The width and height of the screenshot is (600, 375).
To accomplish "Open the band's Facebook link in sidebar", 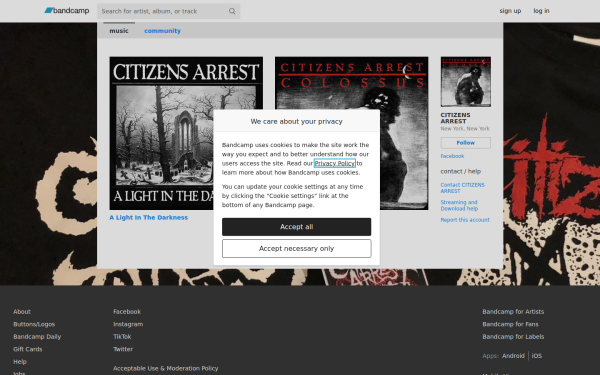I will click(x=452, y=156).
